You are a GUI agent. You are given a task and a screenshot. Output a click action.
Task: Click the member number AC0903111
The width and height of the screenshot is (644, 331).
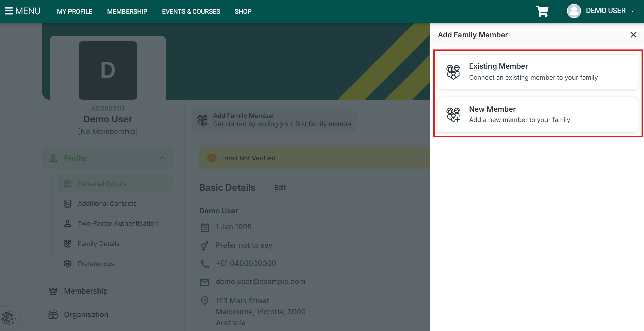click(108, 108)
